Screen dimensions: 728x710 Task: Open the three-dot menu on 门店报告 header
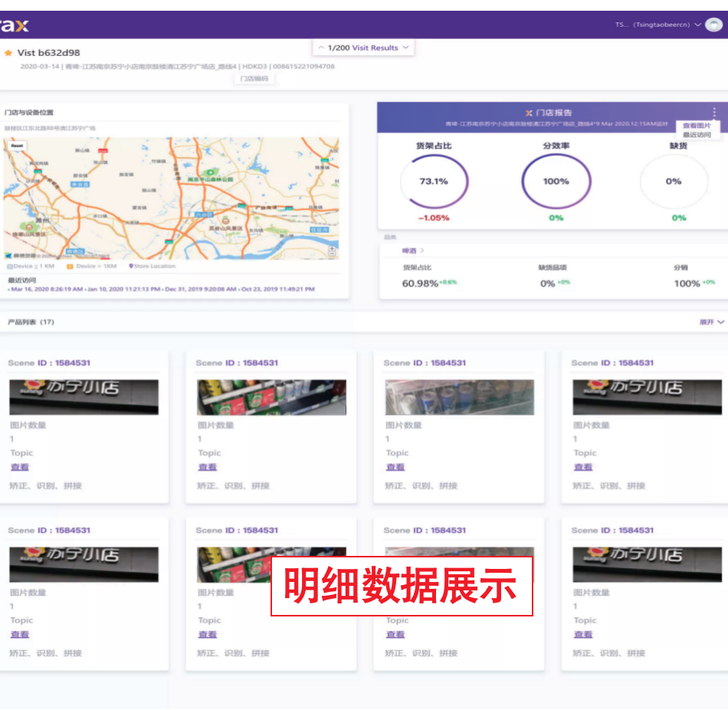coord(716,111)
